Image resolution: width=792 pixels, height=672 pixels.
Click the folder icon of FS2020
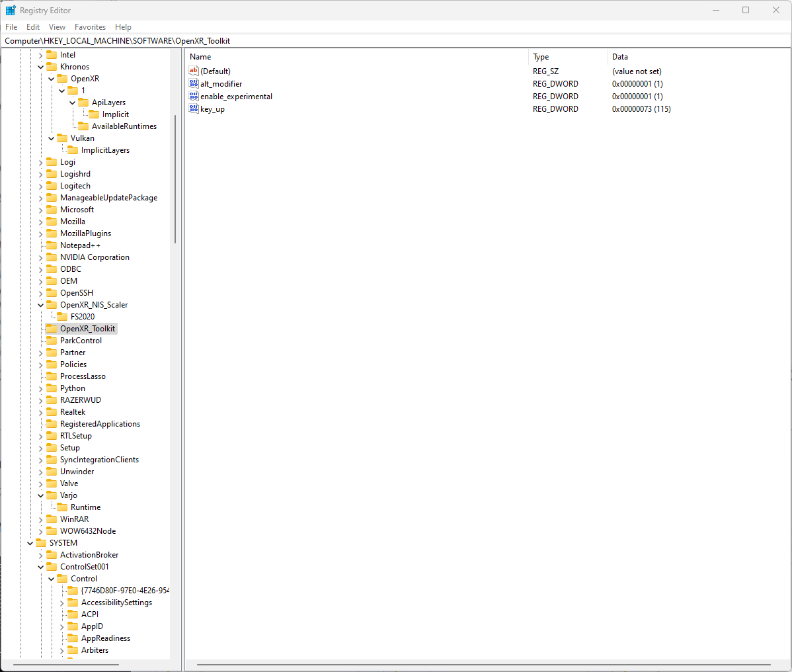point(62,317)
